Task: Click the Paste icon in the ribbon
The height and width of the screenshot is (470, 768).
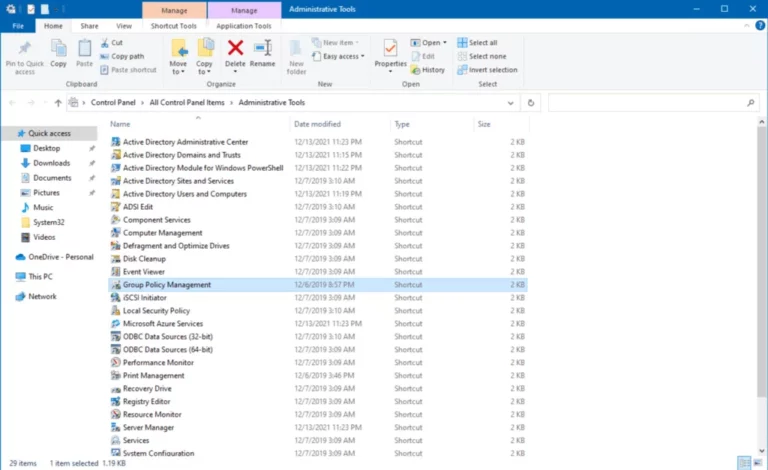Action: coord(84,48)
